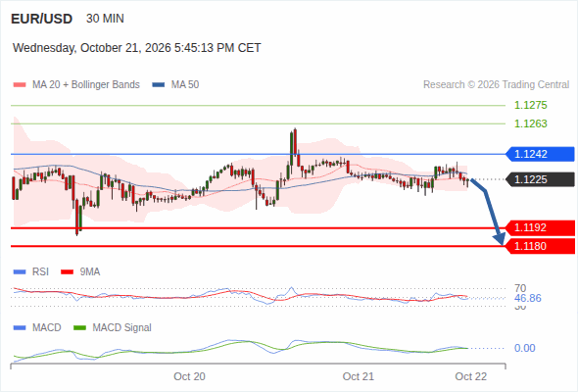578x392 pixels.
Task: Click the 1.1263 resistance level label
Action: pyautogui.click(x=530, y=123)
